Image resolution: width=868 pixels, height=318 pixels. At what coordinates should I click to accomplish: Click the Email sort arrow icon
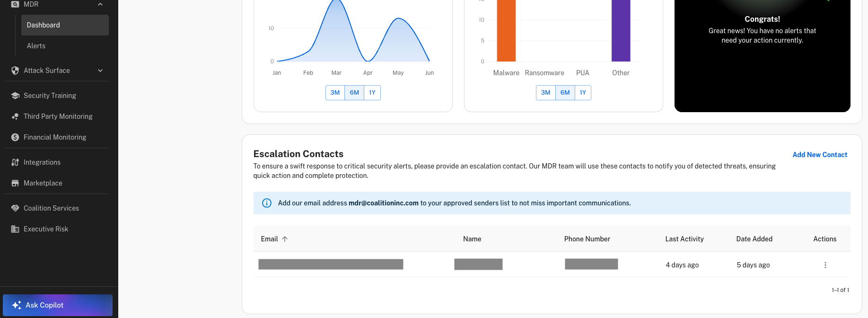click(285, 239)
